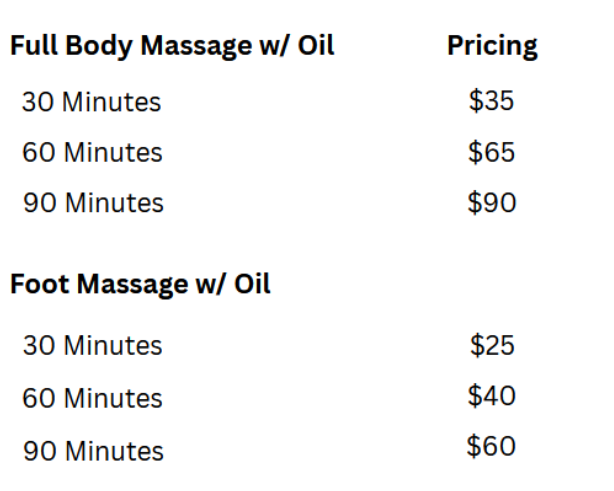Image resolution: width=614 pixels, height=491 pixels.
Task: Select the $90 price
Action: pos(492,202)
